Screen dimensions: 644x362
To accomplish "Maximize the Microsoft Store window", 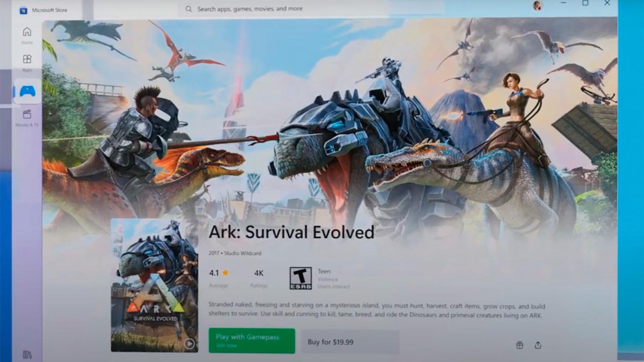I will [x=585, y=3].
